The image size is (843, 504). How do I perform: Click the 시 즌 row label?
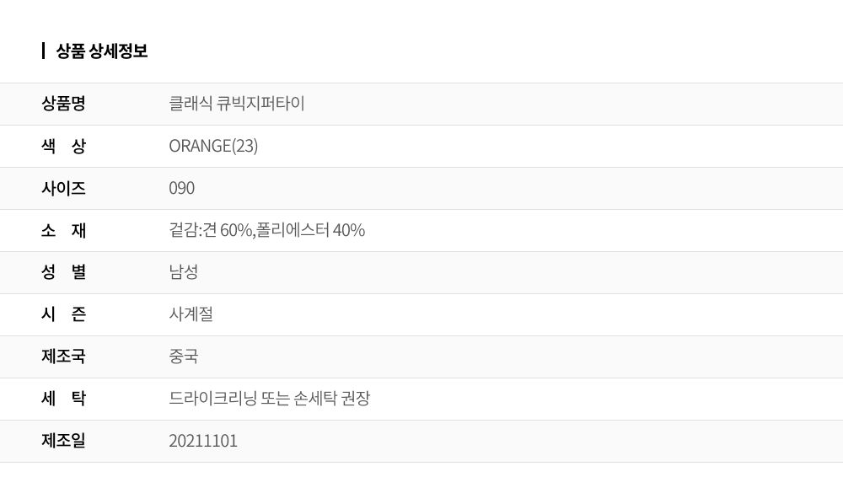64,314
